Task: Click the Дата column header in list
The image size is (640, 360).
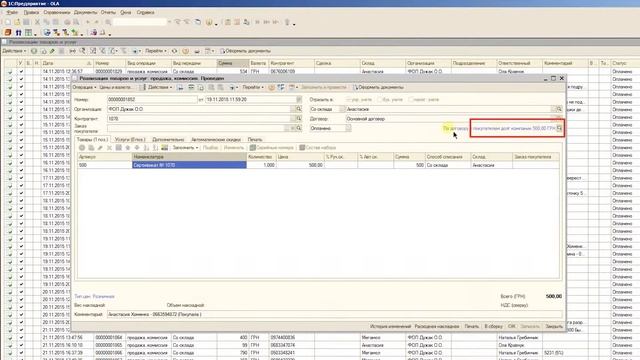Action: [x=67, y=63]
